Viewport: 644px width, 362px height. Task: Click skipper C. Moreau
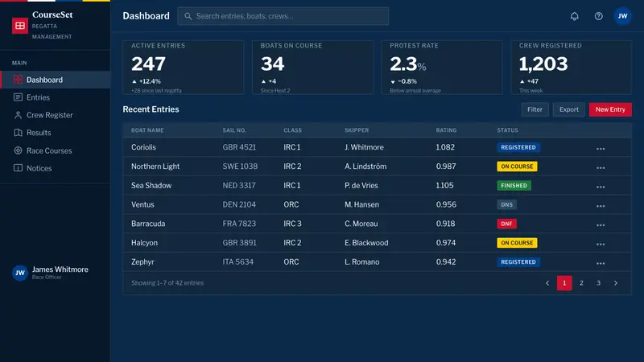[361, 224]
